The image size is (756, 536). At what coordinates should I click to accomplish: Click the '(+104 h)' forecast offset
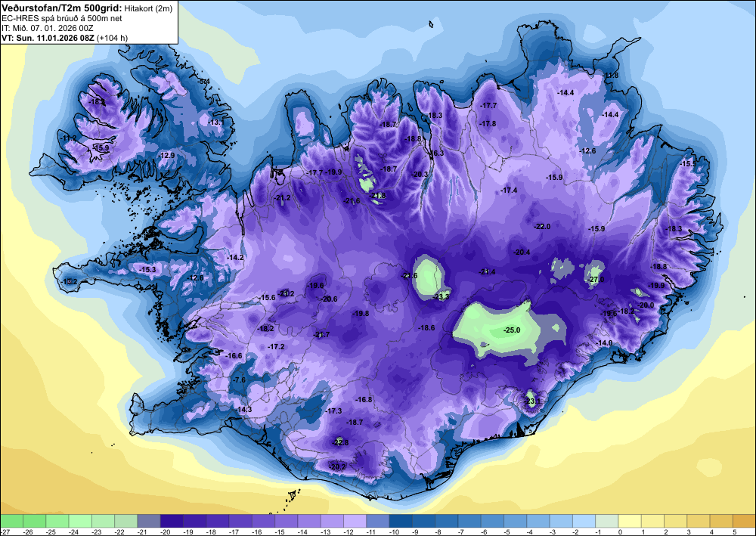point(113,38)
